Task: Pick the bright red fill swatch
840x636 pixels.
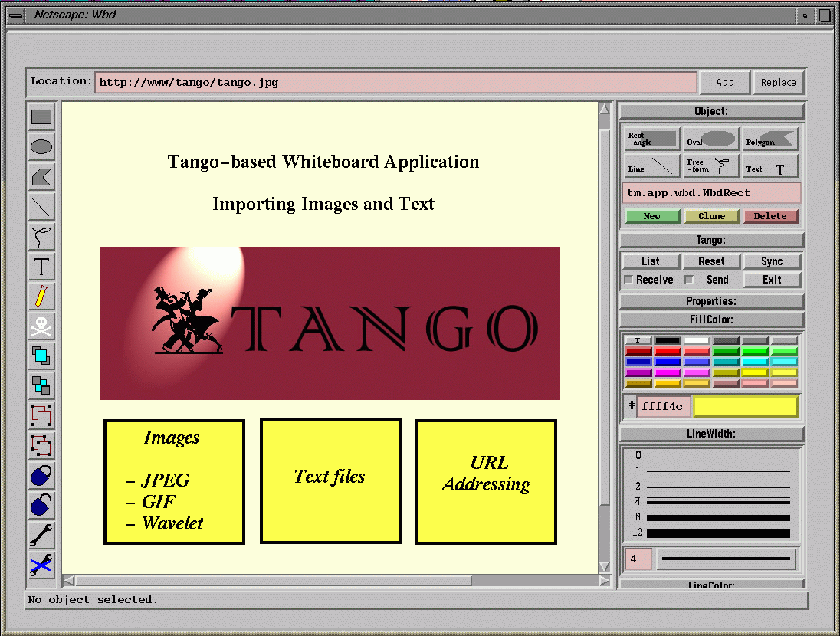Action: [668, 351]
